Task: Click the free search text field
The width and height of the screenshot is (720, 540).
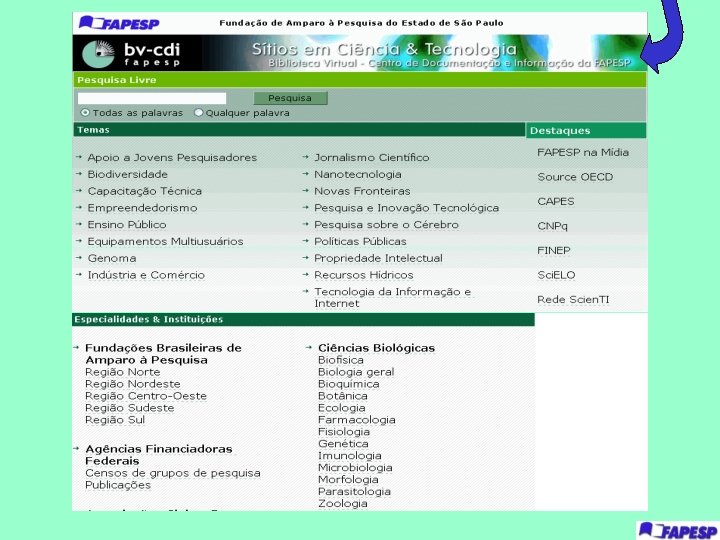Action: pos(152,98)
